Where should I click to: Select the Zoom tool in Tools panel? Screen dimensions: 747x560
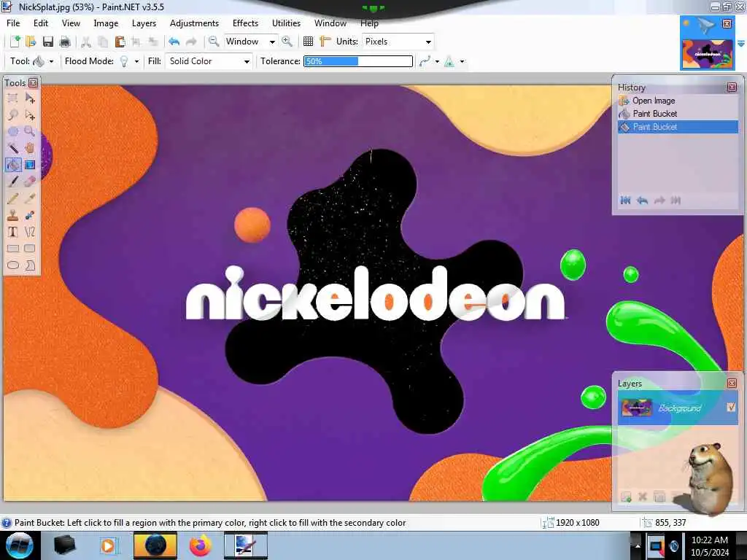(30, 131)
